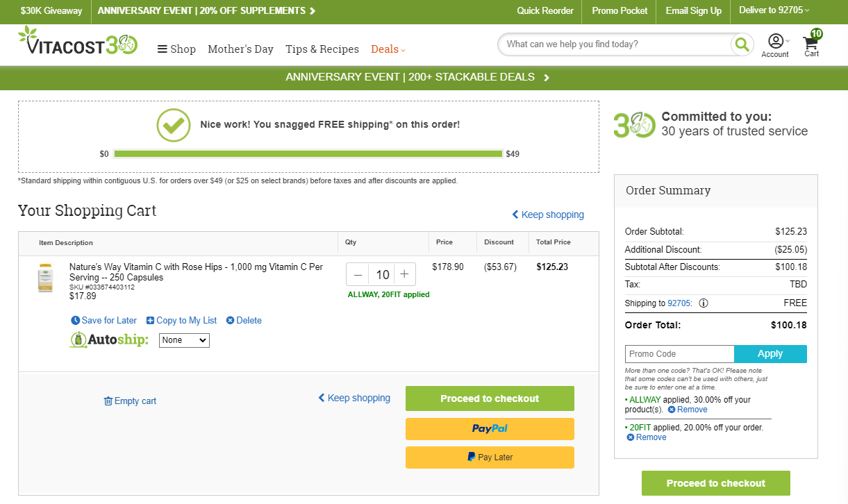Click the free shipping green checkmark icon

tap(174, 125)
